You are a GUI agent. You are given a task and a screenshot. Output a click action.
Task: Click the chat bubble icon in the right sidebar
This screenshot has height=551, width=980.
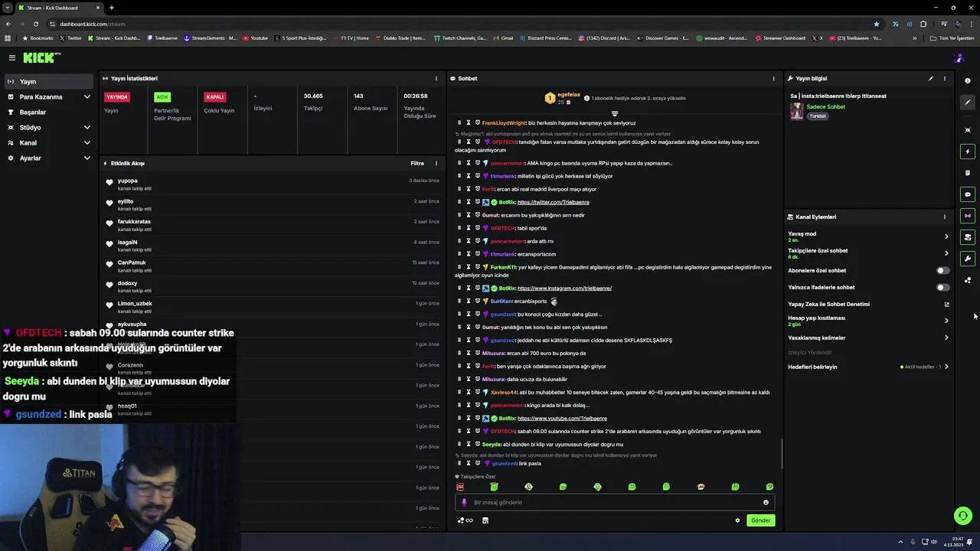pos(968,194)
